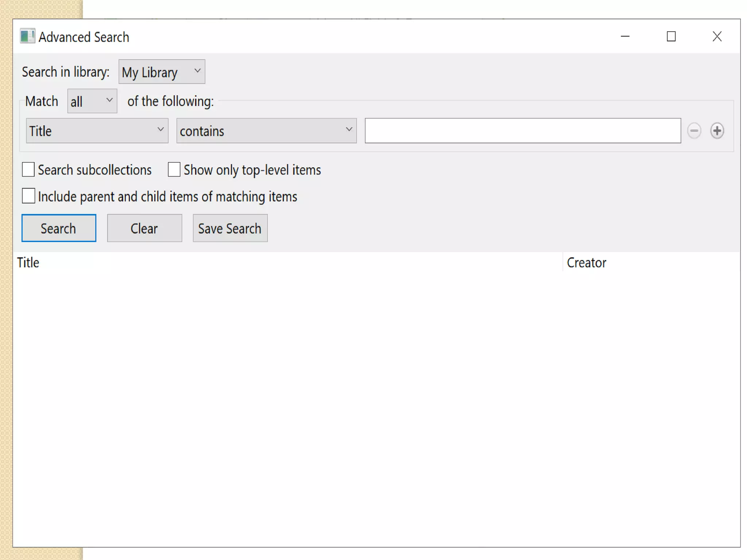747x560 pixels.
Task: Enable the Search subcollections checkbox
Action: pyautogui.click(x=28, y=170)
